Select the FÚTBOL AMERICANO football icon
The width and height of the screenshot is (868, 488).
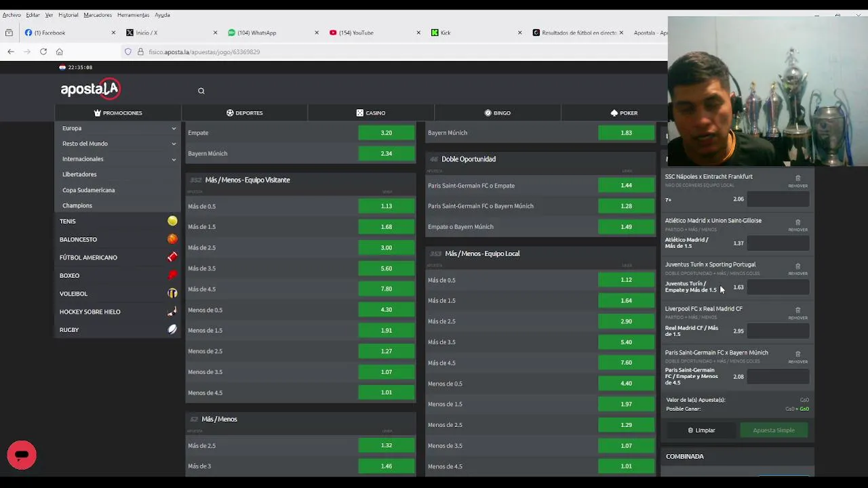[x=172, y=257]
